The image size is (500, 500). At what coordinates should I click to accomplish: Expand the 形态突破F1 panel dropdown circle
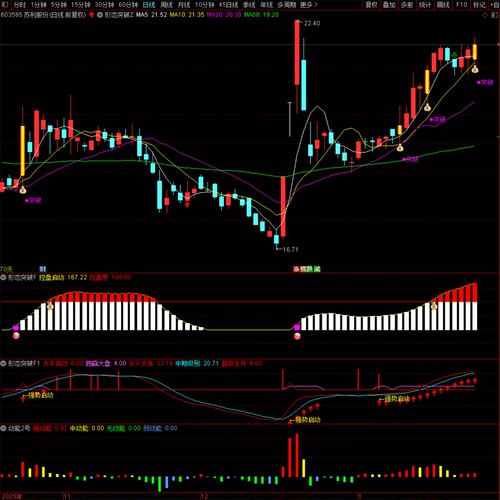pos(3,363)
